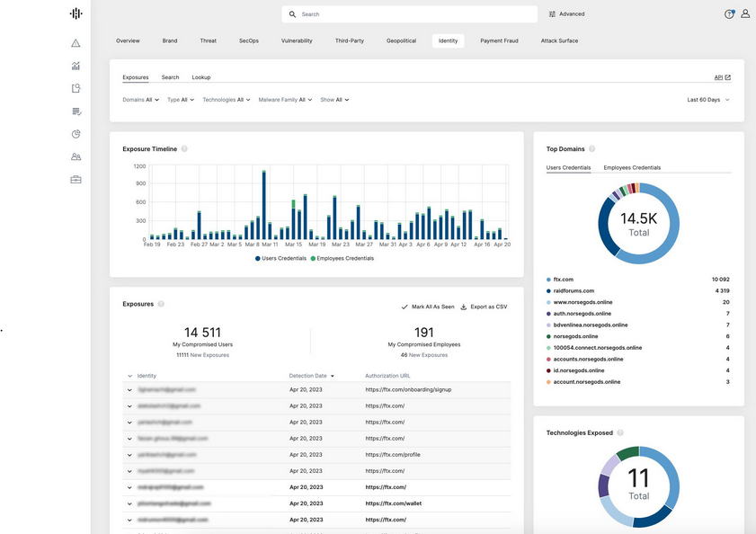Open the document search sidebar icon
This screenshot has height=534, width=756.
point(76,88)
